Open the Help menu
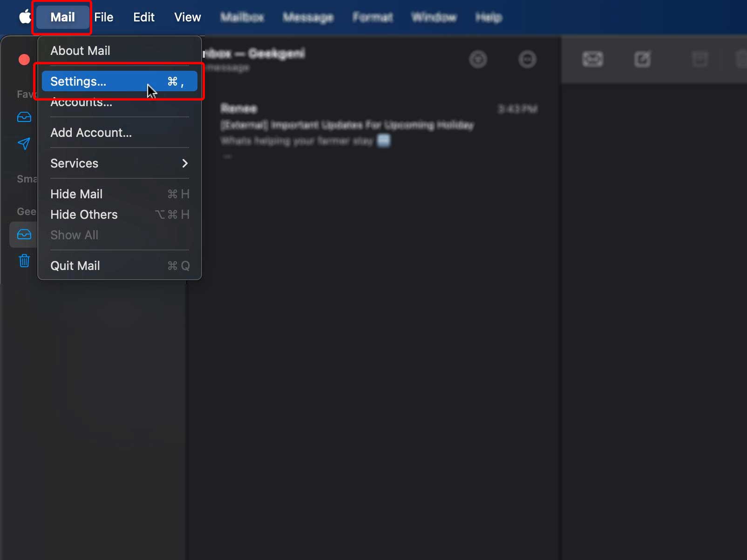 (489, 17)
